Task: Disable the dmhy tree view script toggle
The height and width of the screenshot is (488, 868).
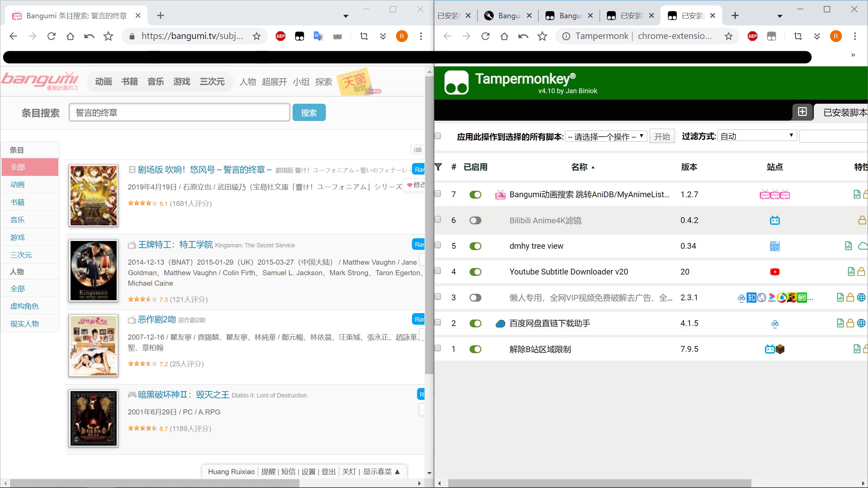Action: click(x=475, y=246)
